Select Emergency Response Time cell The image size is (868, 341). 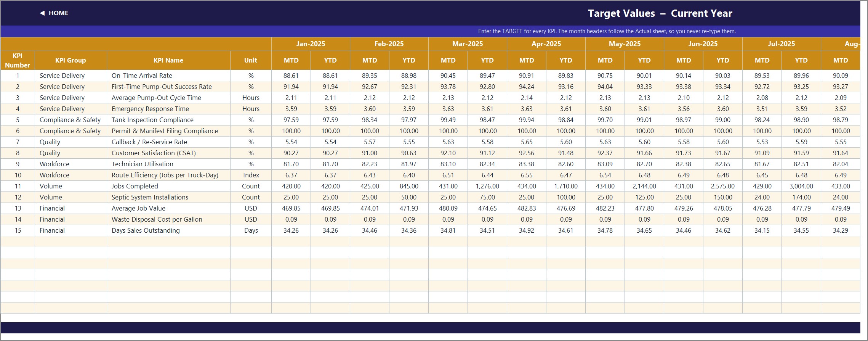pos(168,109)
